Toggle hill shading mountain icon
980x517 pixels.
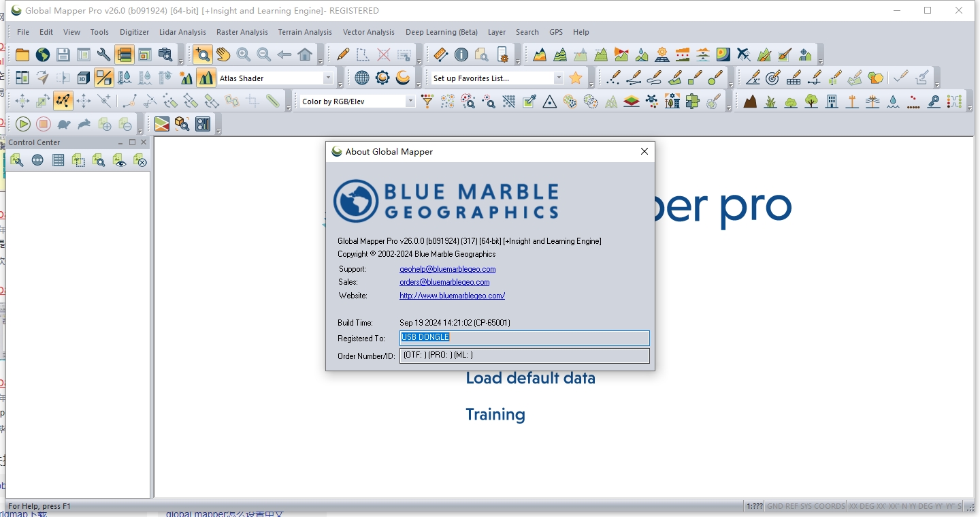(206, 78)
